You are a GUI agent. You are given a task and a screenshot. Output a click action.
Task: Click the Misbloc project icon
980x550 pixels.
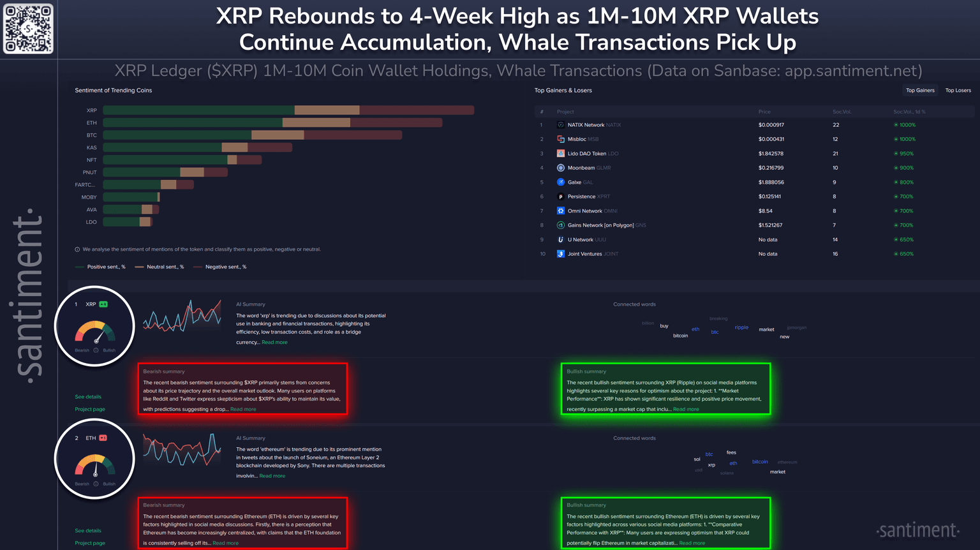click(560, 139)
